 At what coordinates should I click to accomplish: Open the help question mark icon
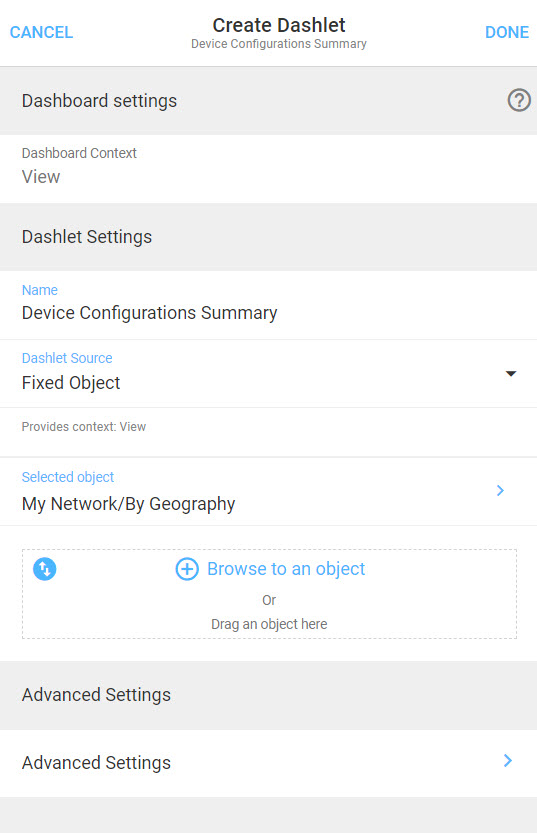pyautogui.click(x=519, y=100)
